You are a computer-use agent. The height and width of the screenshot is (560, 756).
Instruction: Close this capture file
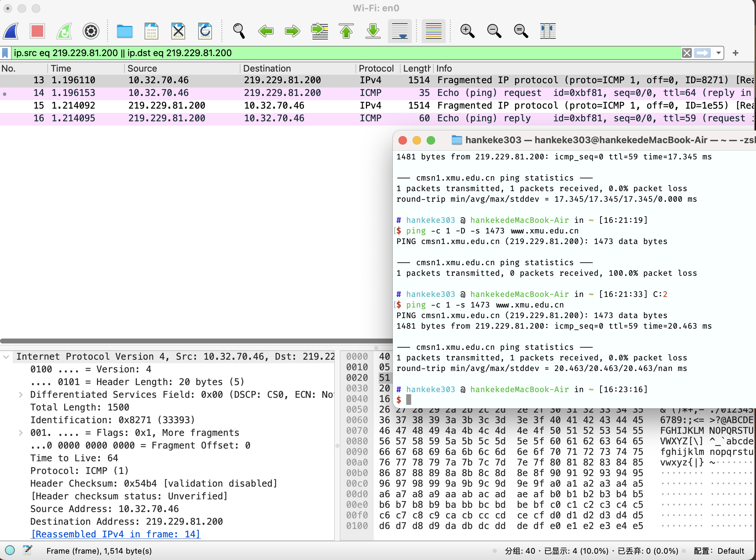coord(178,31)
